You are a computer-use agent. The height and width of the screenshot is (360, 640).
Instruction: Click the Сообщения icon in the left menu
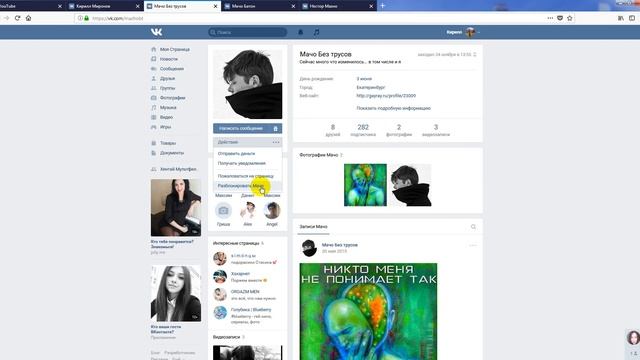coord(153,69)
